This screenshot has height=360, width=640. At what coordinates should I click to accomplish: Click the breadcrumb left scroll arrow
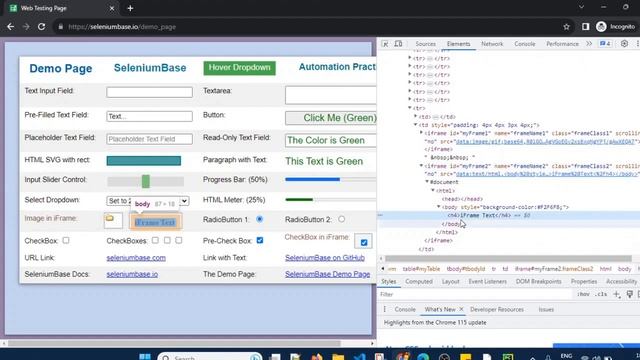[382, 269]
